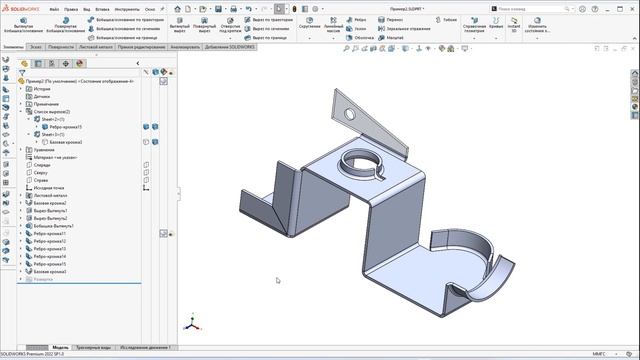
Task: Open the Правка menu
Action: pyautogui.click(x=71, y=9)
